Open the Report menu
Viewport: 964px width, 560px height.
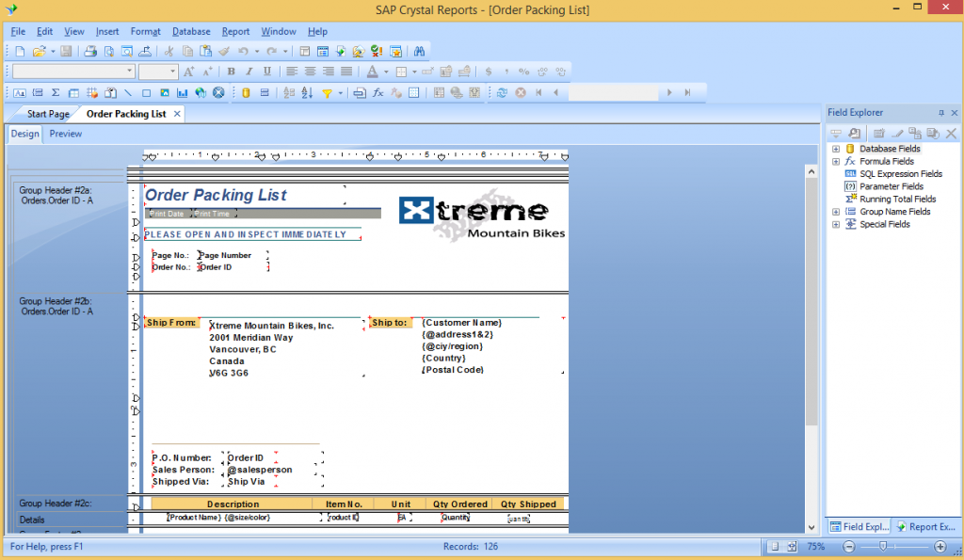click(x=235, y=31)
